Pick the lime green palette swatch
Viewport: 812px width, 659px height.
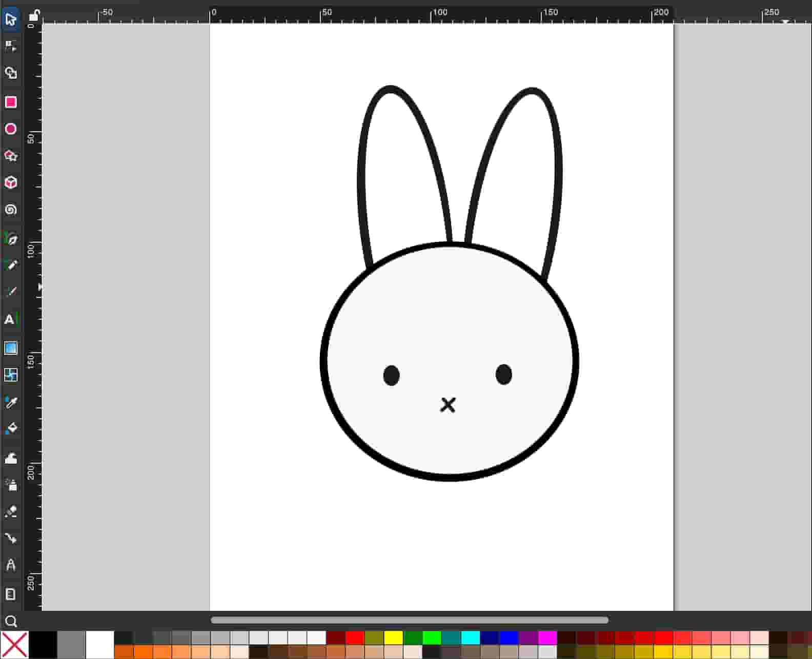click(432, 637)
